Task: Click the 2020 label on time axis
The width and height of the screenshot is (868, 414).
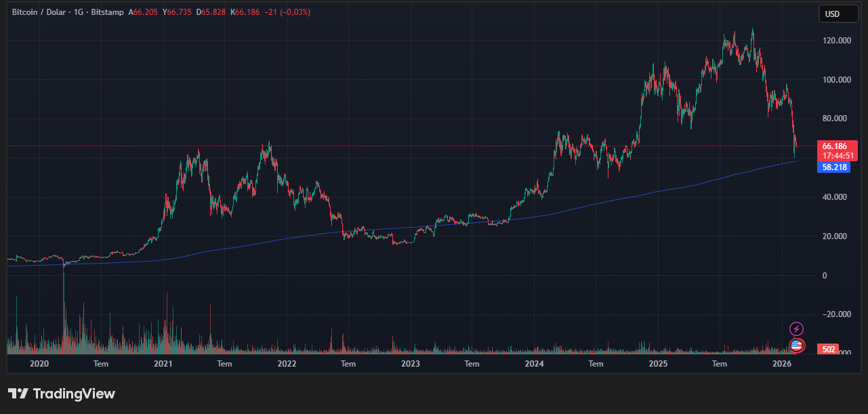Action: 39,364
